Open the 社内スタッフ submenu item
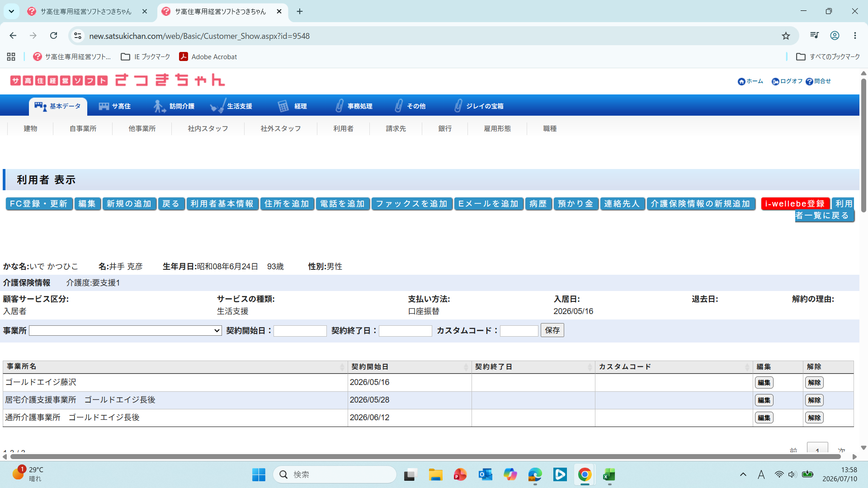 [x=208, y=129]
